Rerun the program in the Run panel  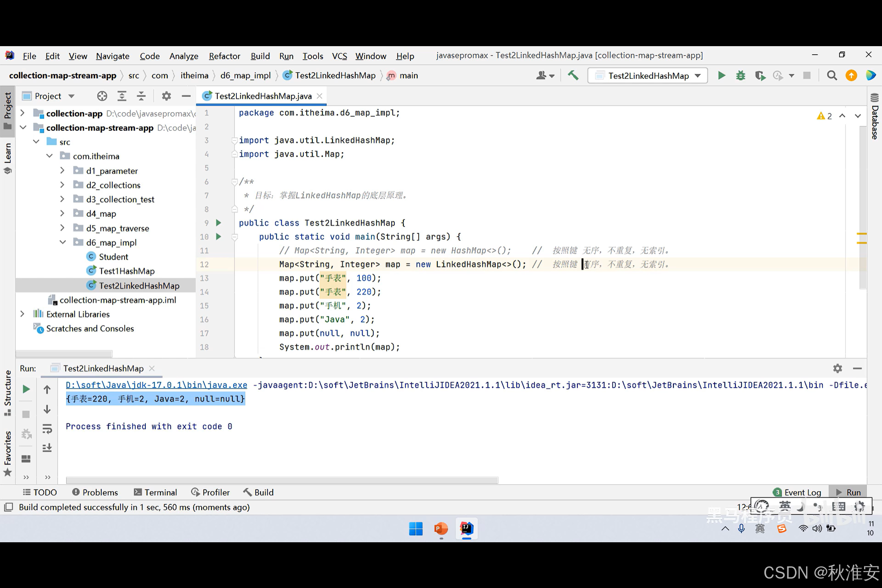click(x=26, y=389)
